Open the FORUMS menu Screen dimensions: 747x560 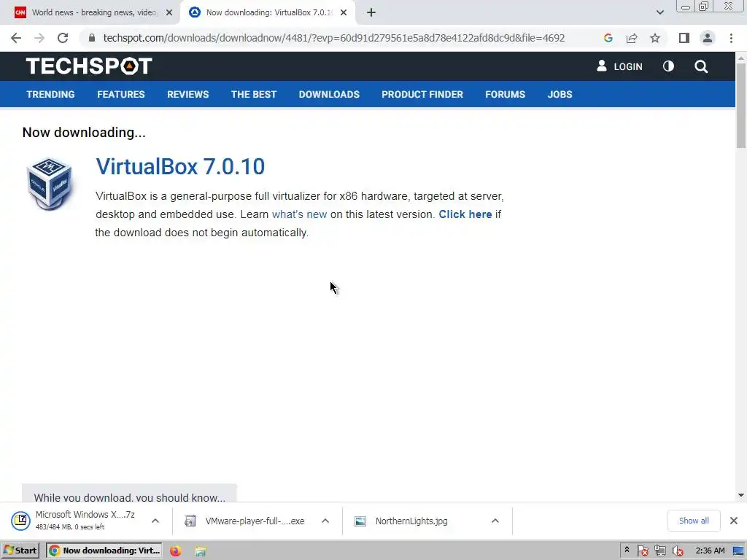[x=505, y=94]
